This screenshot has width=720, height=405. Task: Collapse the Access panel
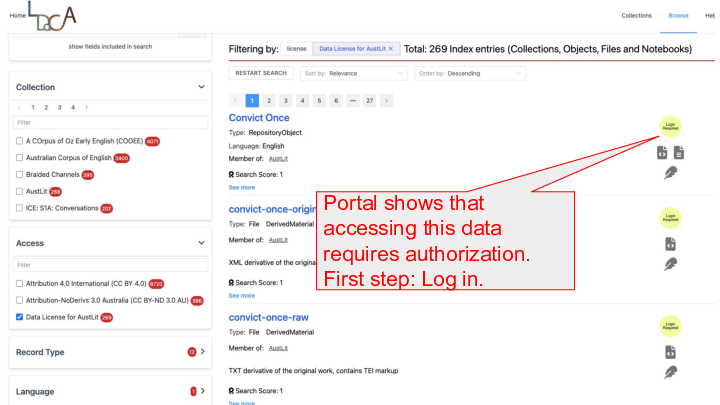(201, 243)
